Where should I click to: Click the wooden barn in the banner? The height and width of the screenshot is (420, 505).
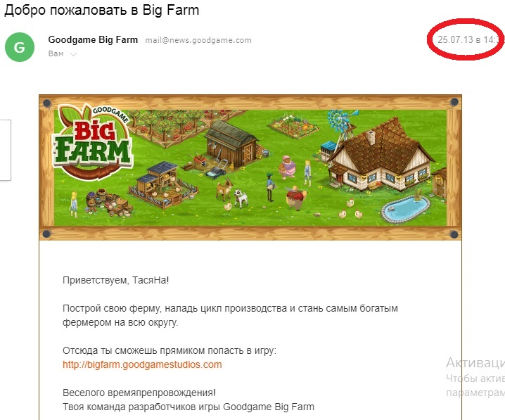click(x=231, y=144)
